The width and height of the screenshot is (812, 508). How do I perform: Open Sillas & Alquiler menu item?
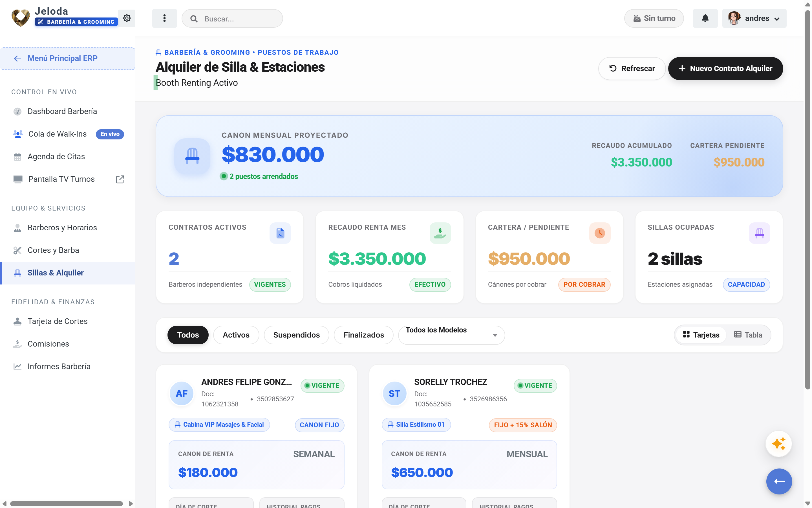point(68,273)
